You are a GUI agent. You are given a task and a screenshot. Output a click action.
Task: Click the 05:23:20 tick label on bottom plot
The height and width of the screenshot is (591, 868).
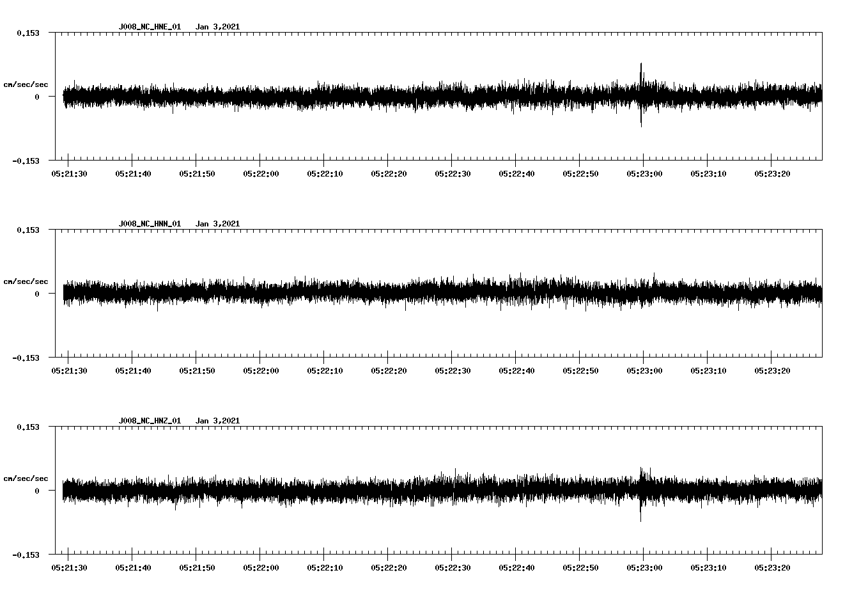771,567
